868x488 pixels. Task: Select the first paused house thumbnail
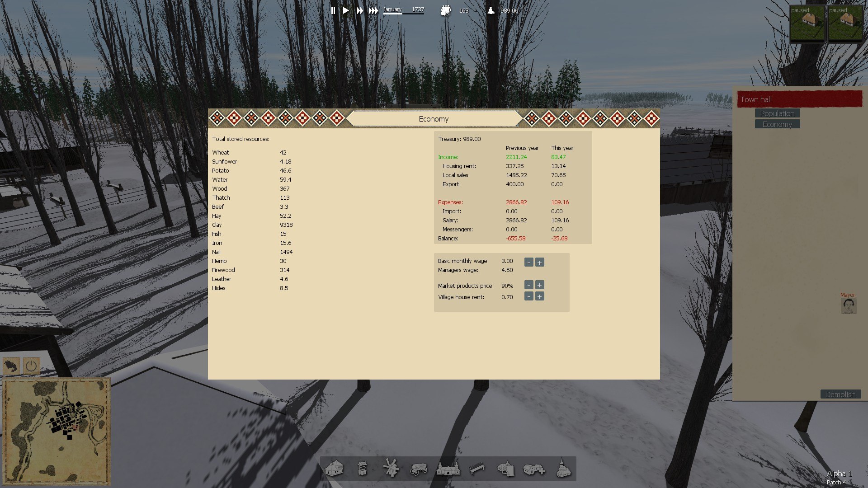coord(807,24)
